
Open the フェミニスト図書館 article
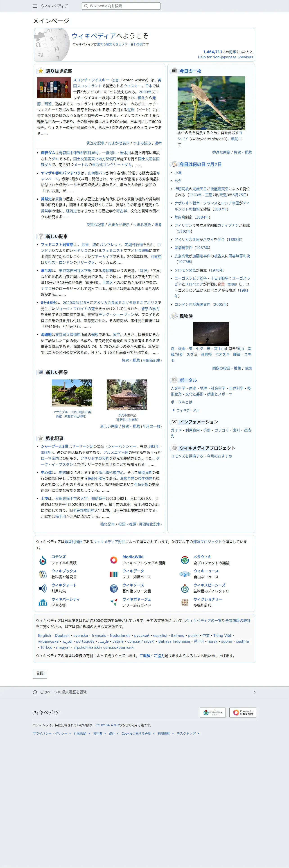57,245
